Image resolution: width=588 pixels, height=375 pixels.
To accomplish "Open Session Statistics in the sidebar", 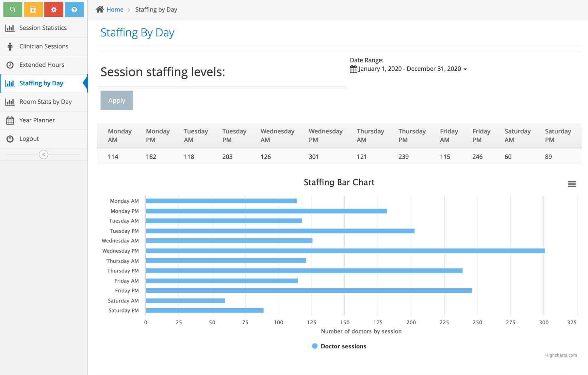I will (x=43, y=28).
